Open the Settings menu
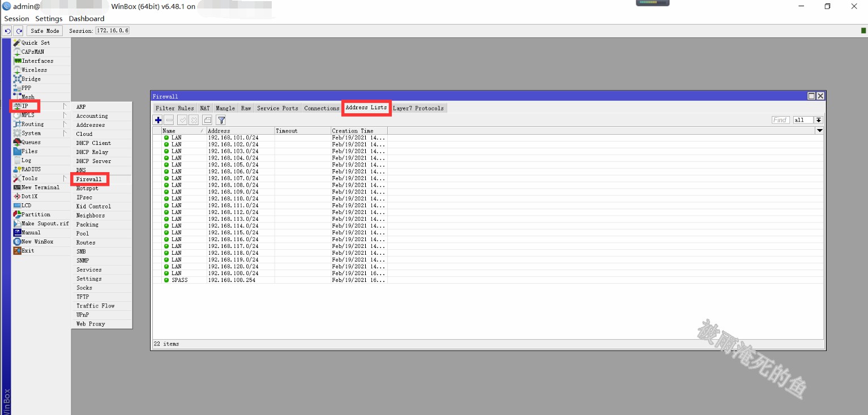Viewport: 868px width, 415px height. [49, 19]
